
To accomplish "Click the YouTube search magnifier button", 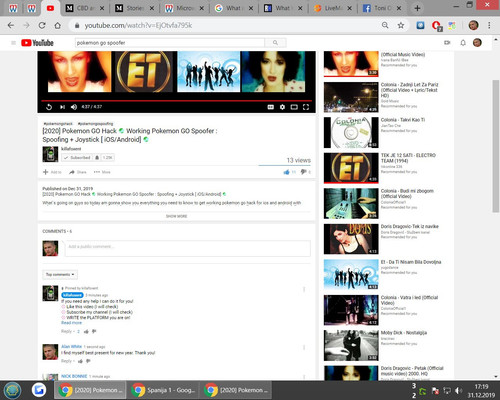I will click(275, 43).
